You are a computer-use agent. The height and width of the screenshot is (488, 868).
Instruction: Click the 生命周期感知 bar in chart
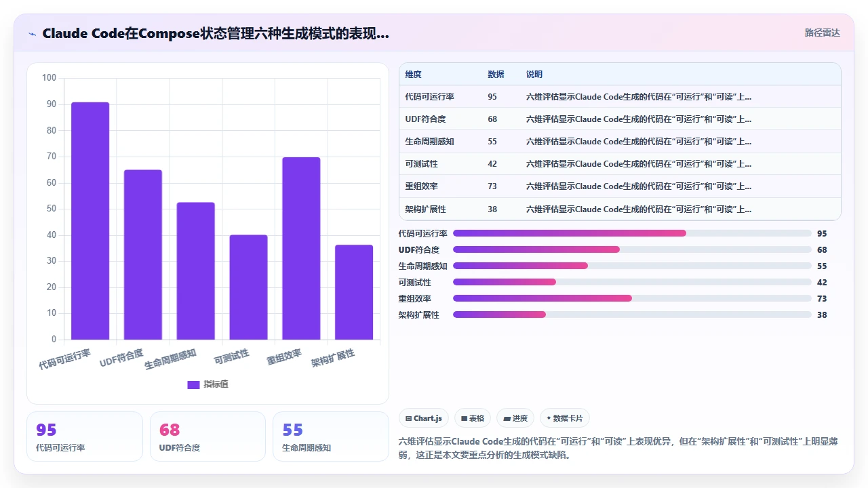[196, 271]
